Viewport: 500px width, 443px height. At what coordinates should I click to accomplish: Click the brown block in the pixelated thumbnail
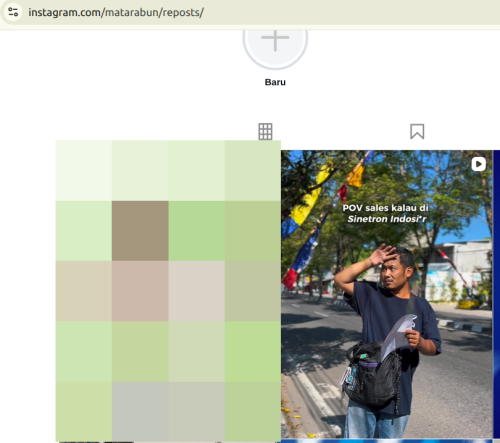[140, 231]
